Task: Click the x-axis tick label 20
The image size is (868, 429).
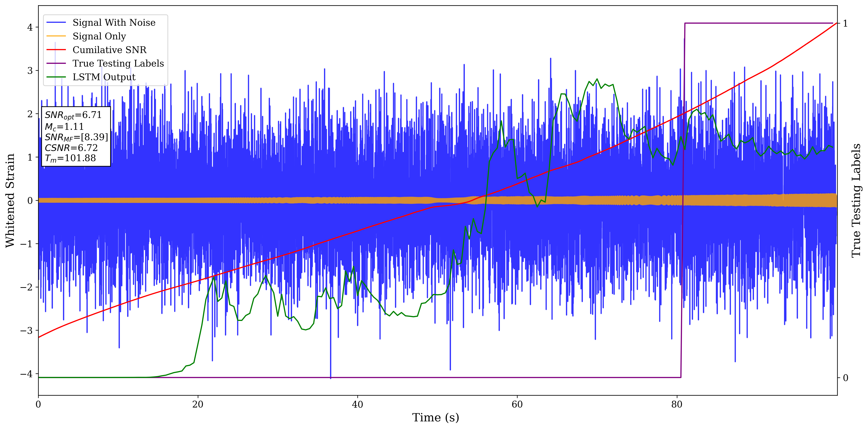Action: (x=198, y=404)
